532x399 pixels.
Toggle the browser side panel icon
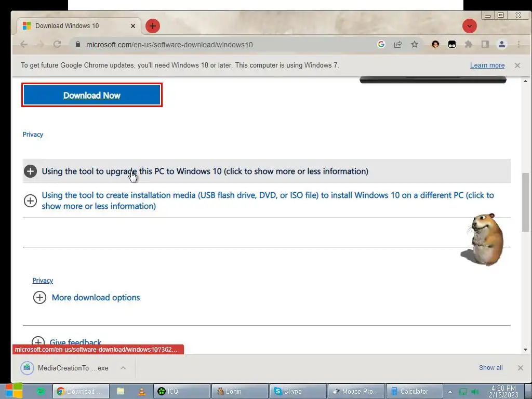tap(485, 45)
